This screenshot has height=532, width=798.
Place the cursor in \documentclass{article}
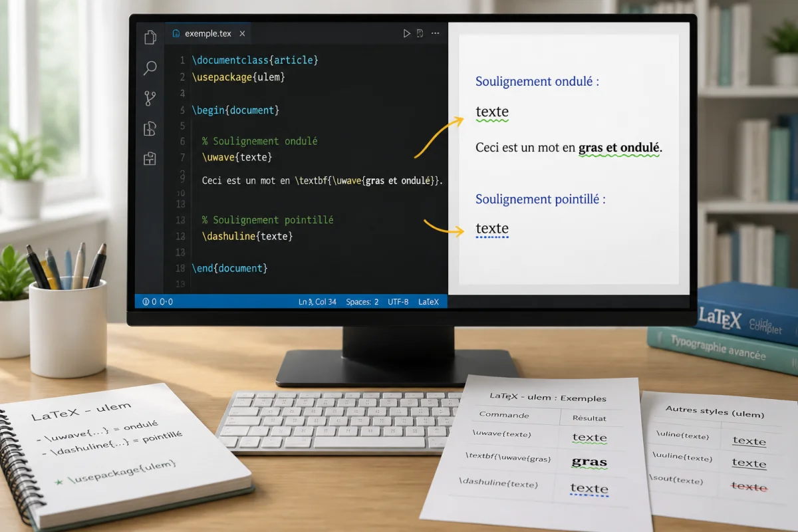[255, 61]
